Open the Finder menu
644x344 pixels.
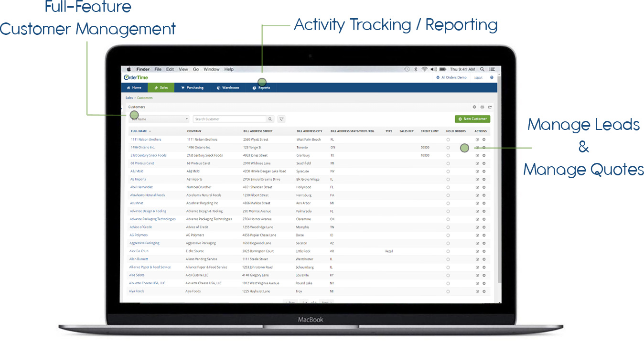tap(143, 69)
